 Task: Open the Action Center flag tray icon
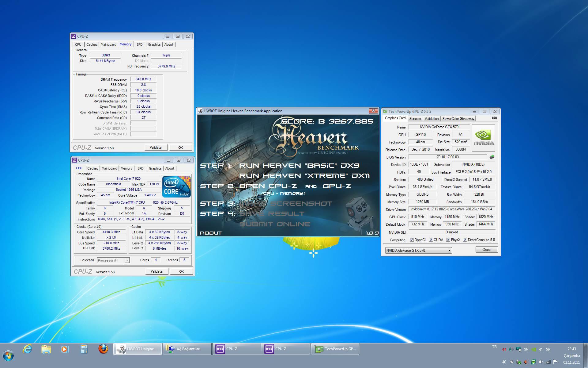(556, 362)
